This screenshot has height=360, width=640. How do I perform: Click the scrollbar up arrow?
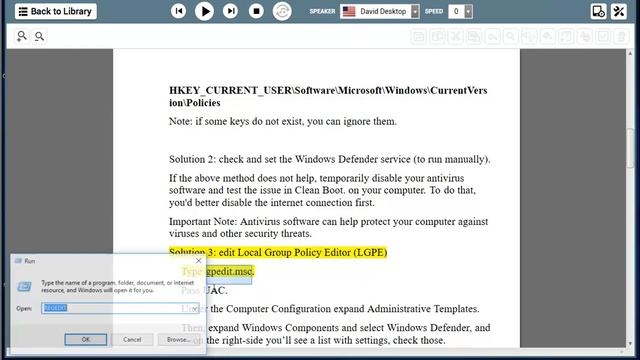pyautogui.click(x=631, y=53)
